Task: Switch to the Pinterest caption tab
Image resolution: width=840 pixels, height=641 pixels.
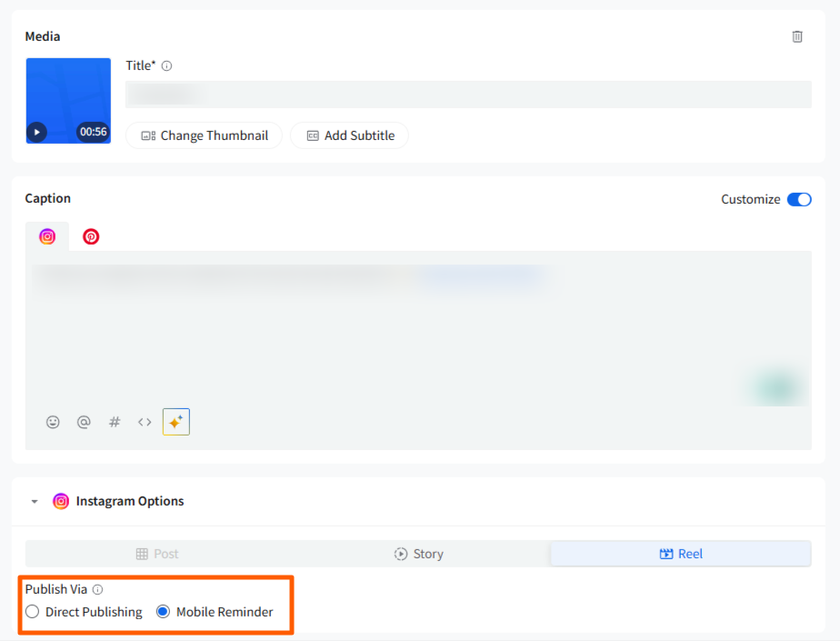Action: click(x=91, y=236)
